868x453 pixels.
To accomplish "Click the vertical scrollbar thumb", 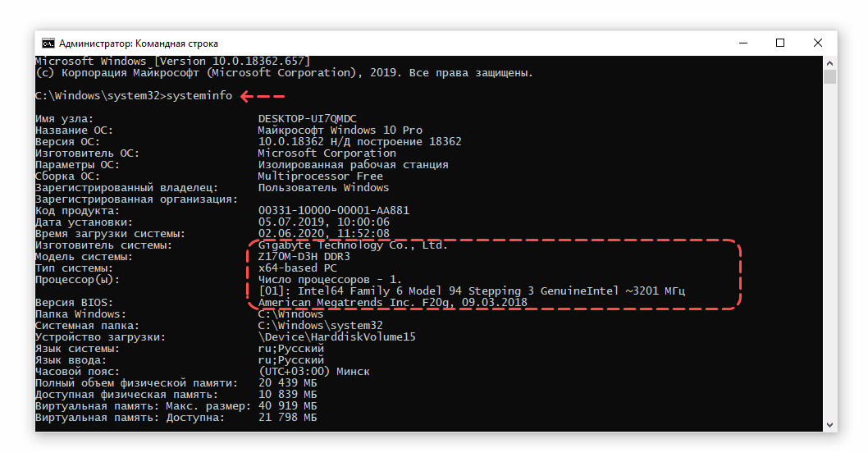I will click(x=829, y=76).
